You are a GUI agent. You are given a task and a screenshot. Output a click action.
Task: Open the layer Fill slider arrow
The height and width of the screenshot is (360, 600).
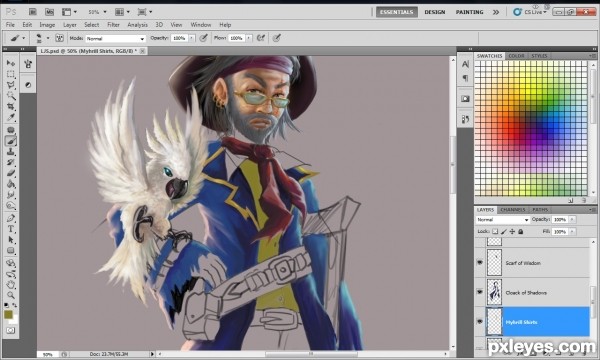(x=572, y=231)
